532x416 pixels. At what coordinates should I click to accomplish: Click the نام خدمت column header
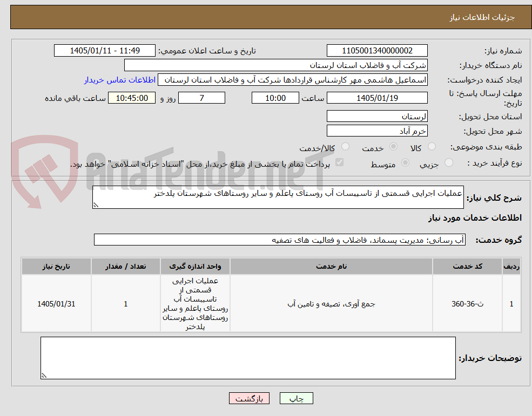coord(331,266)
